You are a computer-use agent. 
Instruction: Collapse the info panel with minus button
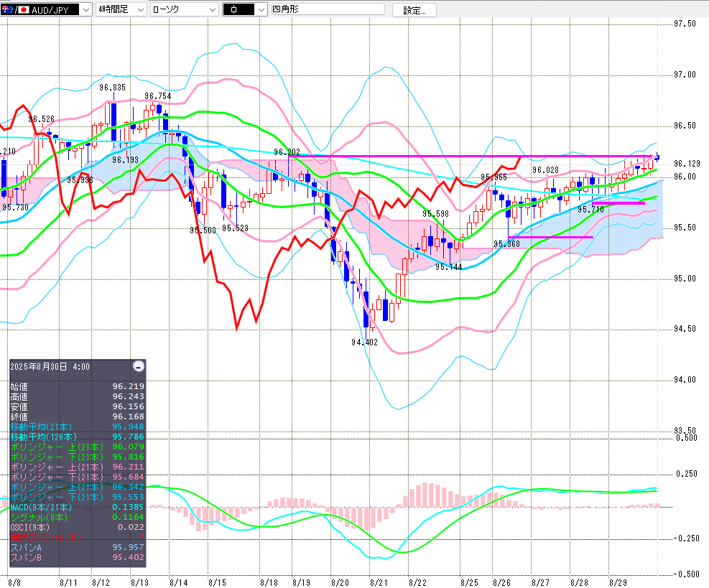pos(139,366)
